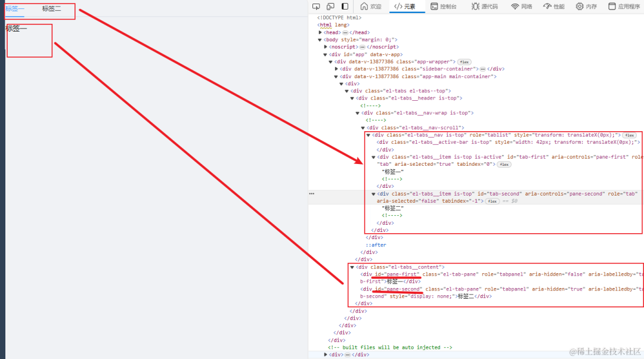Screen dimensions: 644x359
Task: Open the 性能 performance tab
Action: point(553,6)
